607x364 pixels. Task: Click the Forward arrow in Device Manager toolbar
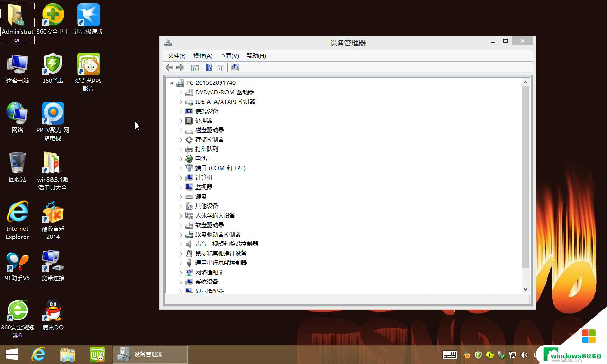pos(180,68)
